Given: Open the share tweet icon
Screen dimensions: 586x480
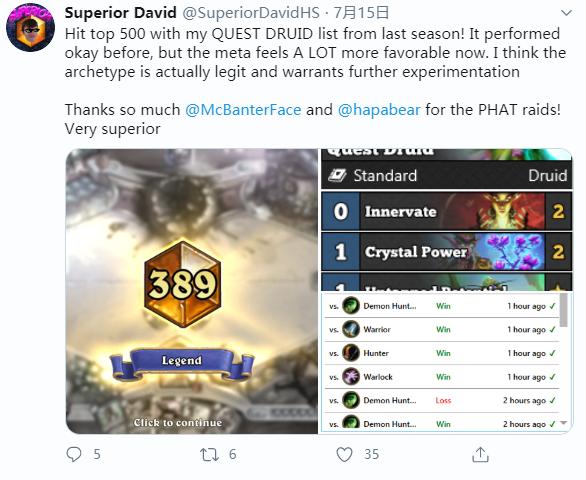Looking at the screenshot, I should pos(480,455).
